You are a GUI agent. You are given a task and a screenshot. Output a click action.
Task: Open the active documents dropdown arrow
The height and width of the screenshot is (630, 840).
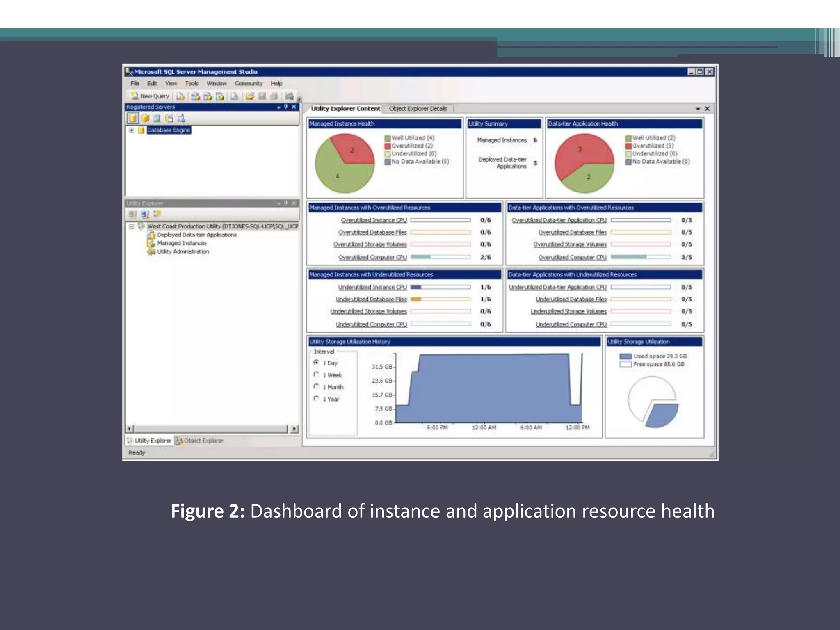pos(698,109)
